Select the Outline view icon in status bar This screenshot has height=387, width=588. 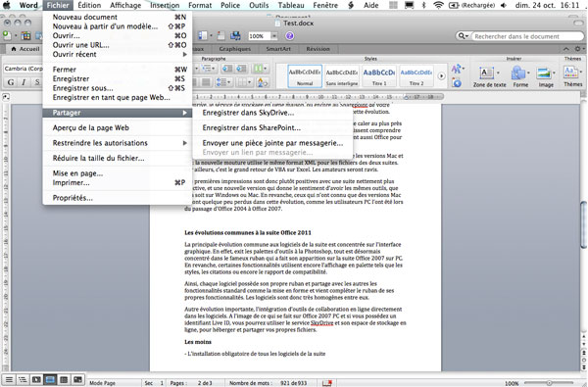[23, 380]
